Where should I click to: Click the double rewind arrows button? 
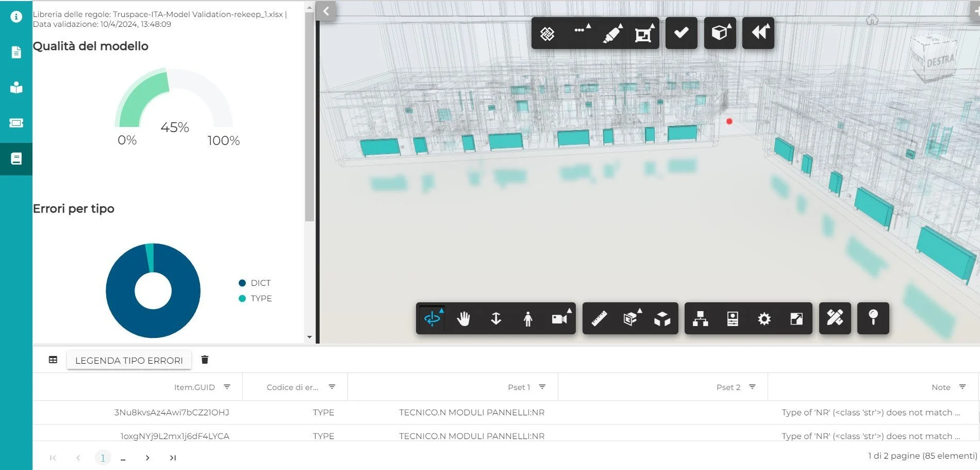click(758, 33)
